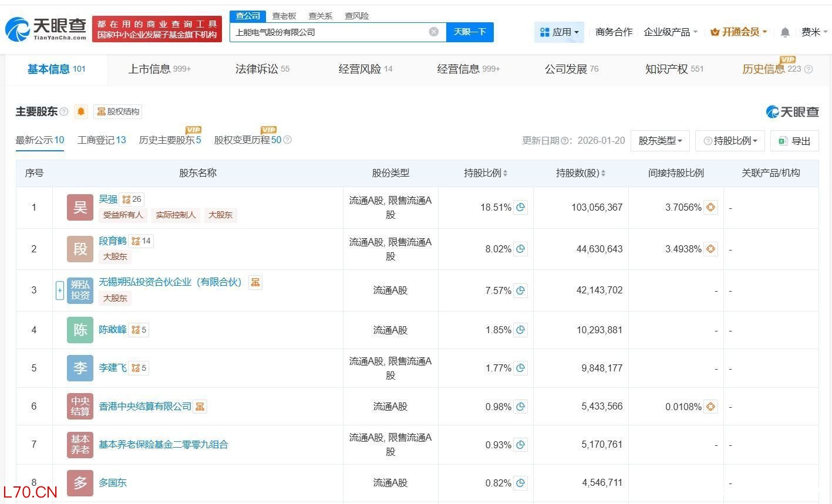Clear the search box text
Image resolution: width=832 pixels, height=504 pixels.
pyautogui.click(x=434, y=32)
